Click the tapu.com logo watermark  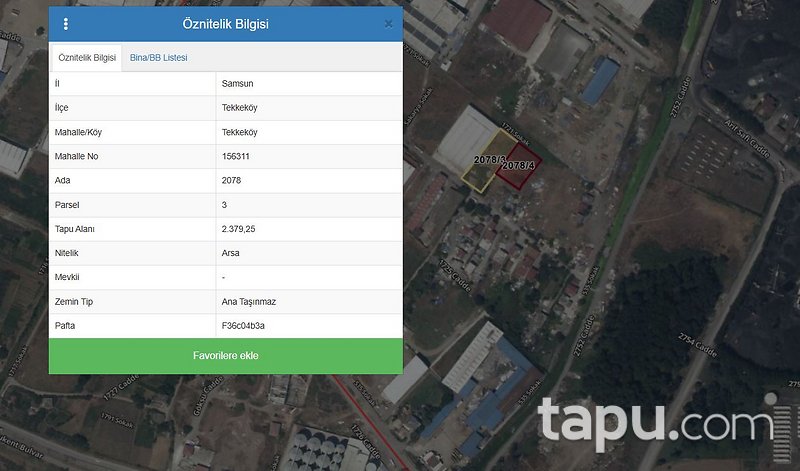coord(657,421)
